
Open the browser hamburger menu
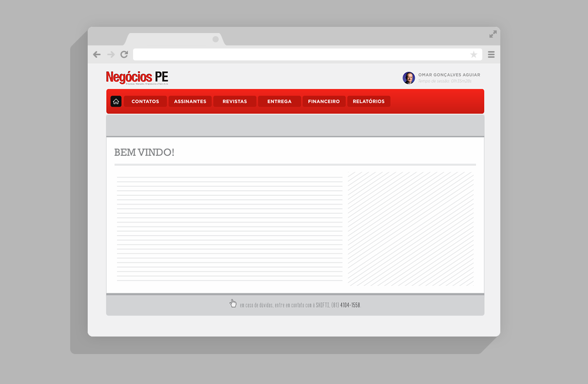tap(491, 55)
